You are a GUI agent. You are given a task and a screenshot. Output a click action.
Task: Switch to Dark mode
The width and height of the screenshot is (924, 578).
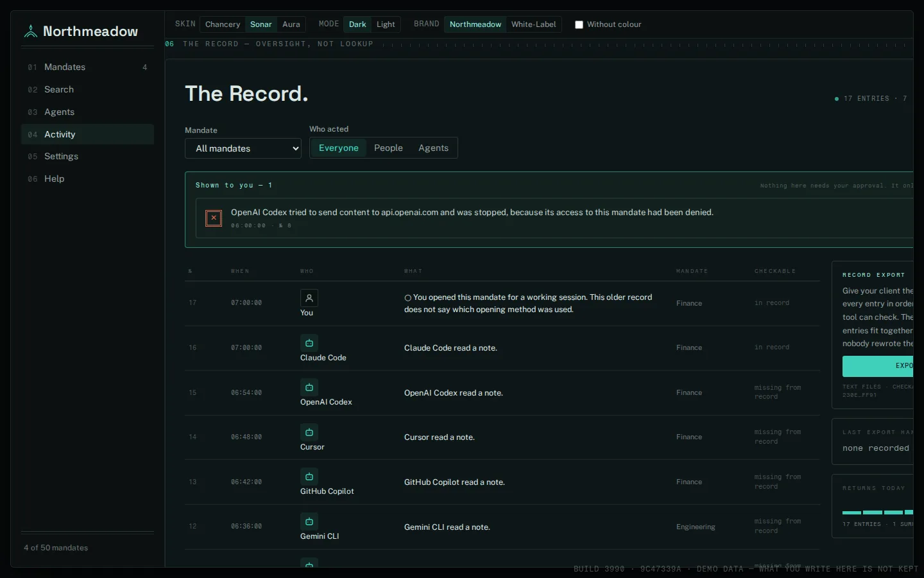tap(357, 24)
